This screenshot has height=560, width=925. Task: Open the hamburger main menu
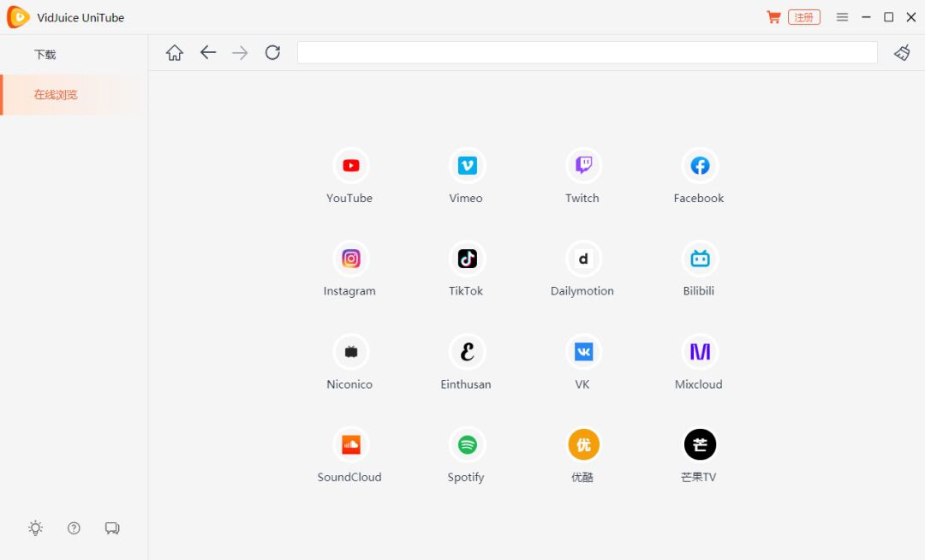(842, 17)
